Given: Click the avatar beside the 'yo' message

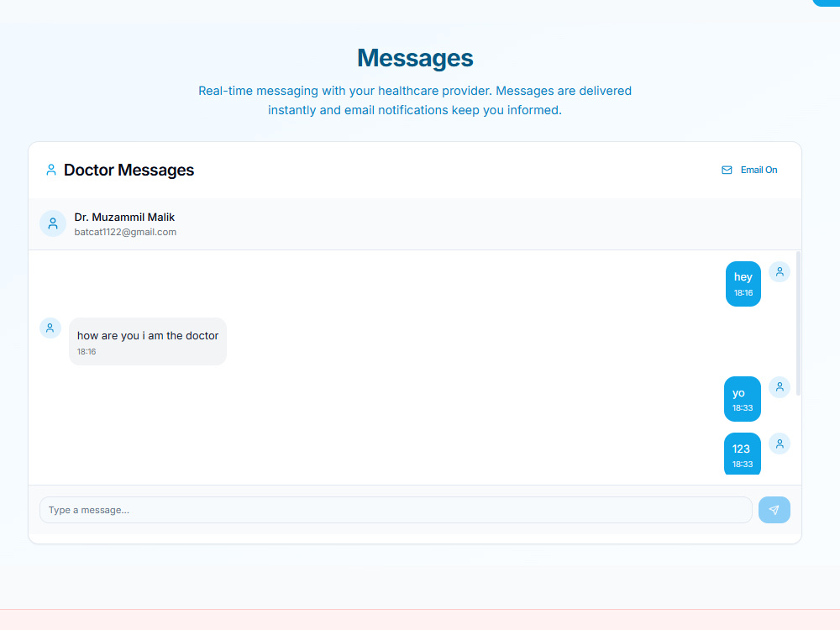Looking at the screenshot, I should pyautogui.click(x=780, y=386).
